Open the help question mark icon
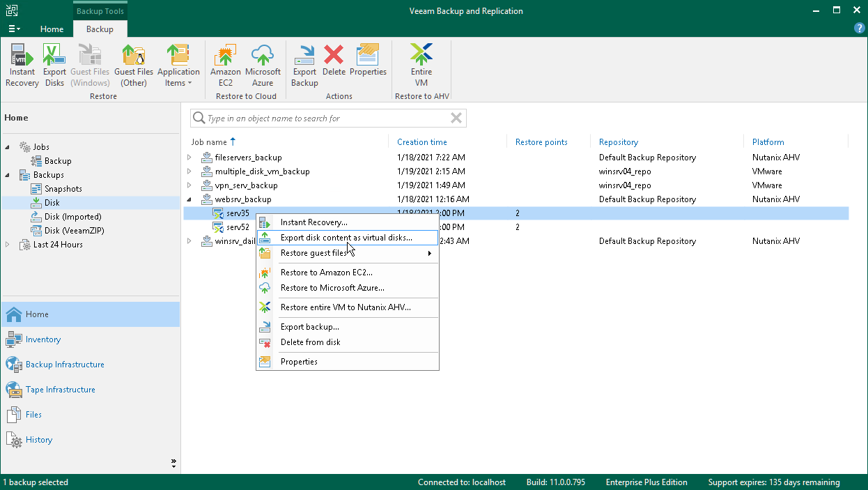Screen dimensions: 868x490 tap(860, 29)
